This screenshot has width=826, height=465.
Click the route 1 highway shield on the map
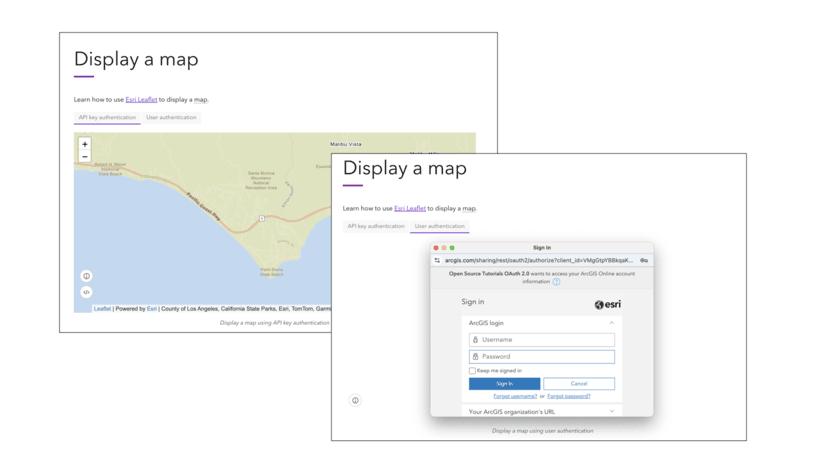(x=262, y=219)
